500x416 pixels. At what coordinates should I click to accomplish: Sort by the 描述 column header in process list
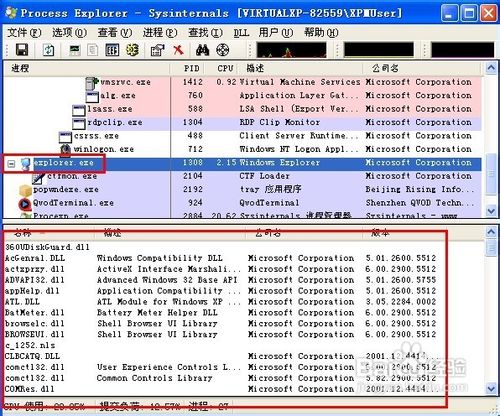(x=300, y=68)
